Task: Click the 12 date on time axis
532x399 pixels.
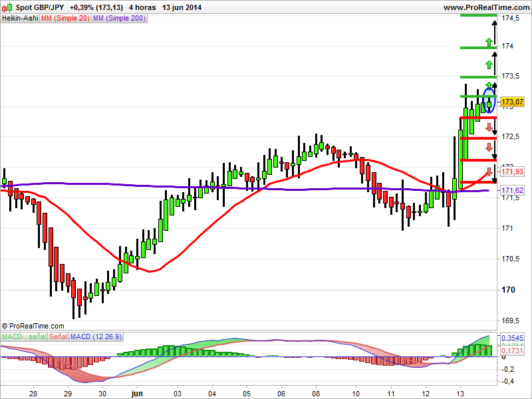Action: click(426, 394)
